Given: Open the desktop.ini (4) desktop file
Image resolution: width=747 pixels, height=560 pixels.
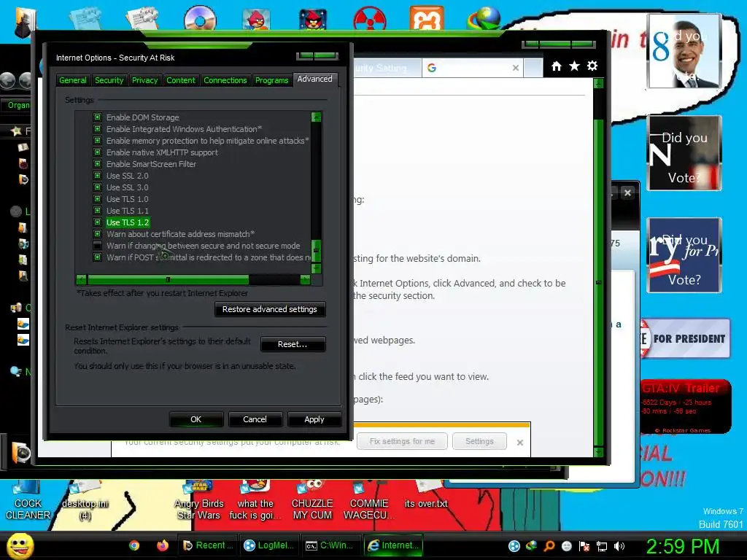Looking at the screenshot, I should [85, 500].
